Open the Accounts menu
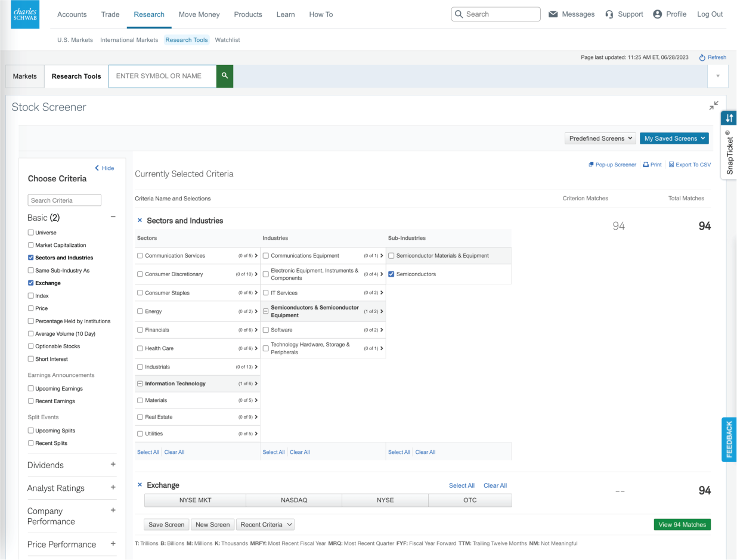Viewport: 737px width, 560px height. click(x=72, y=14)
